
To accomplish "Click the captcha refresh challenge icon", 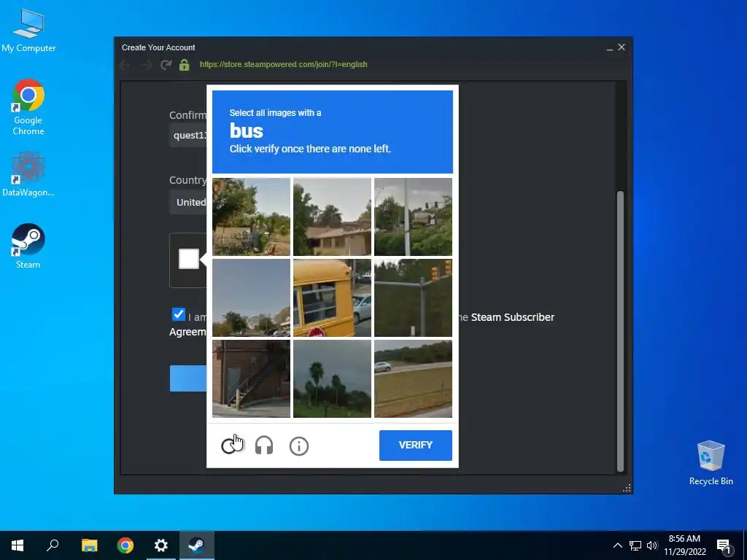I will point(231,446).
